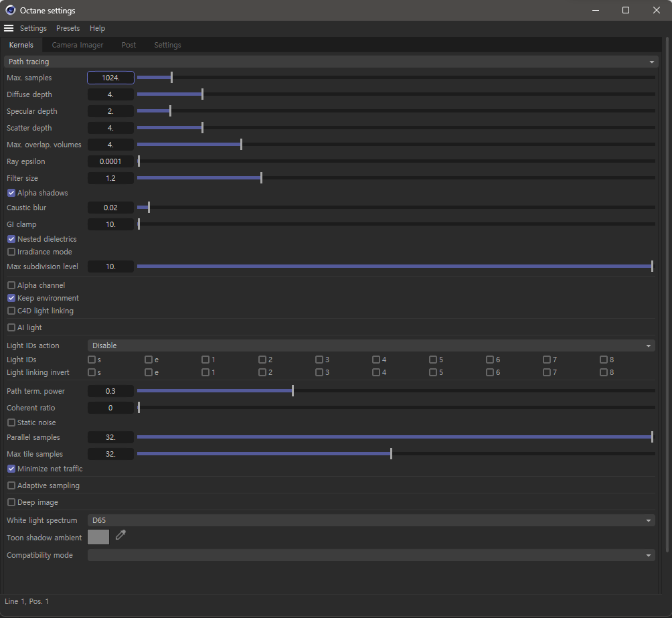The width and height of the screenshot is (672, 618).
Task: Uncheck Keep environment
Action: [x=11, y=298]
